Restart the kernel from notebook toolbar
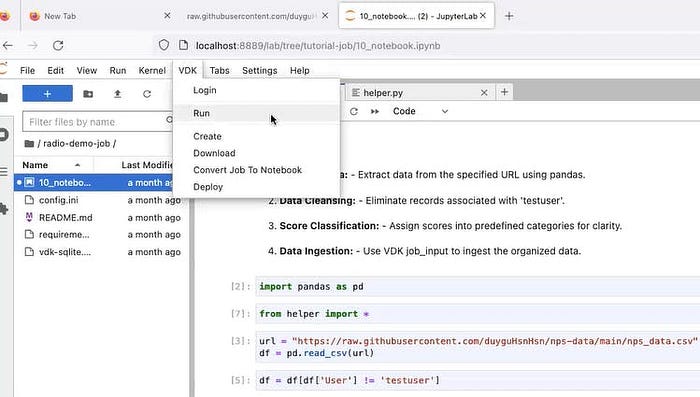700x397 pixels. click(354, 111)
